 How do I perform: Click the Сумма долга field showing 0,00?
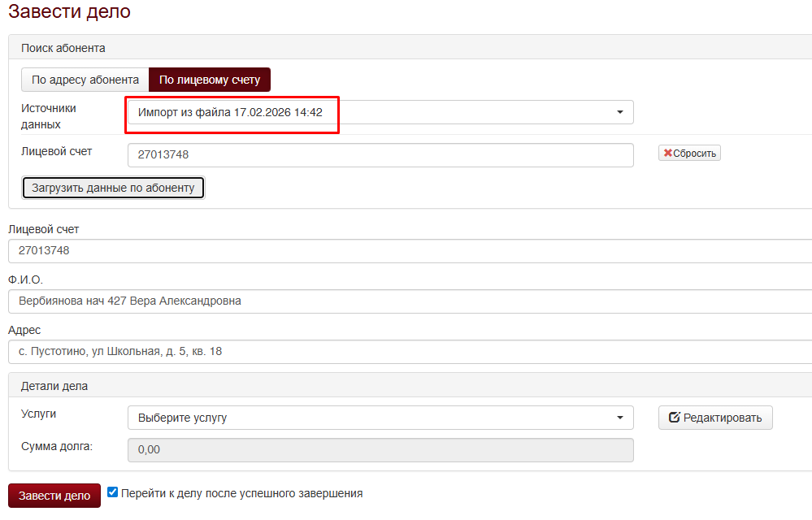point(380,449)
